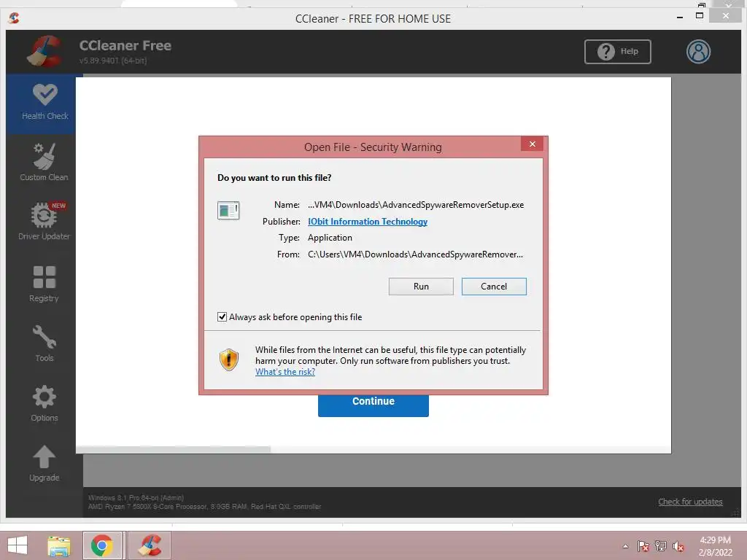The image size is (747, 560).
Task: Open the Health Check section
Action: click(x=44, y=104)
